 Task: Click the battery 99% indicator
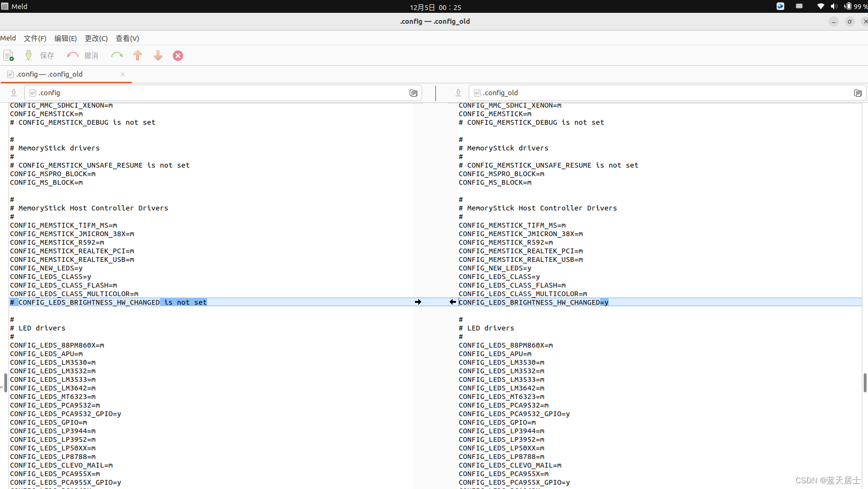click(x=856, y=6)
